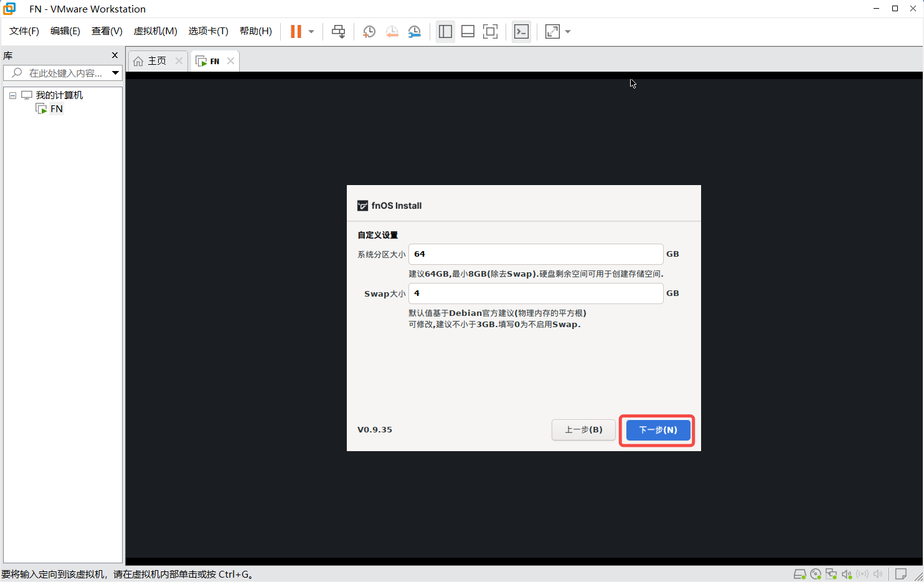Minimize the VMware Workstation window
The height and width of the screenshot is (582, 924).
point(876,9)
